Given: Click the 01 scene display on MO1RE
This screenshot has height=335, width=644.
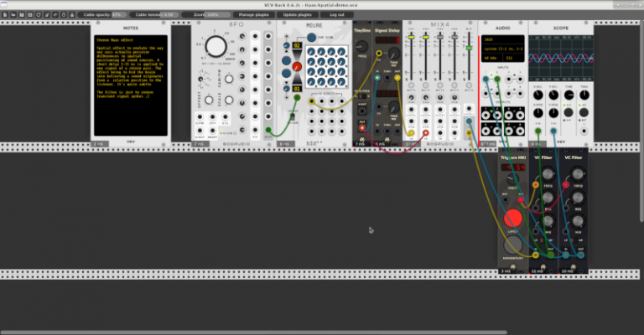Looking at the screenshot, I should click(x=297, y=89).
